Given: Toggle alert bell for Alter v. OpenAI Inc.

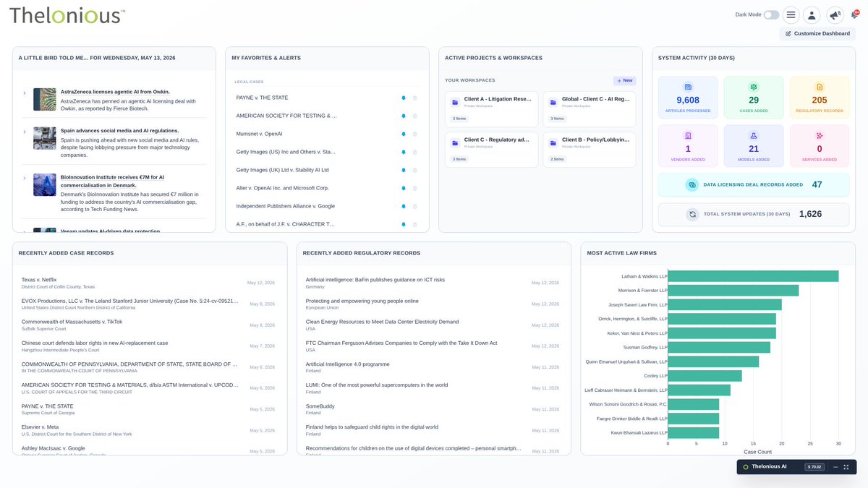Looking at the screenshot, I should pos(403,188).
